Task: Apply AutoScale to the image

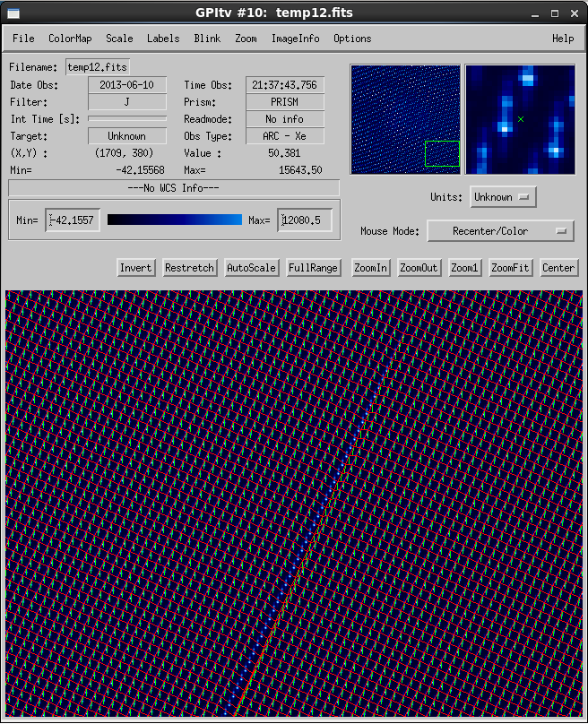Action: click(x=251, y=268)
